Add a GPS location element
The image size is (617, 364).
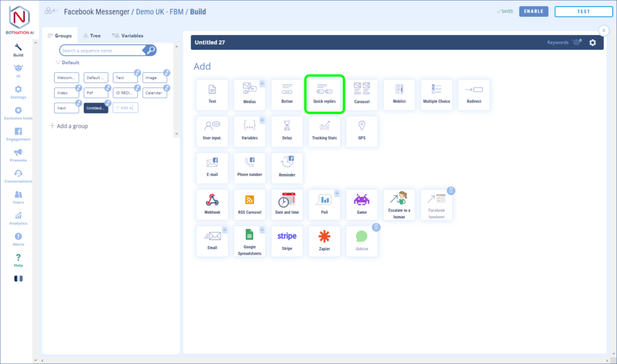362,131
